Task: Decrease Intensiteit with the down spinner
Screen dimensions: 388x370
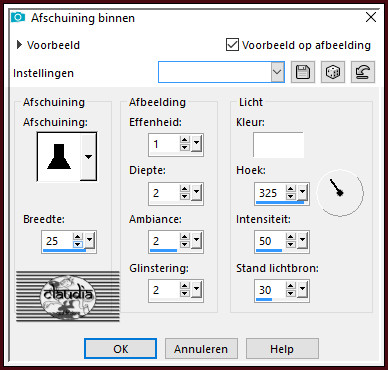Action: [x=291, y=244]
